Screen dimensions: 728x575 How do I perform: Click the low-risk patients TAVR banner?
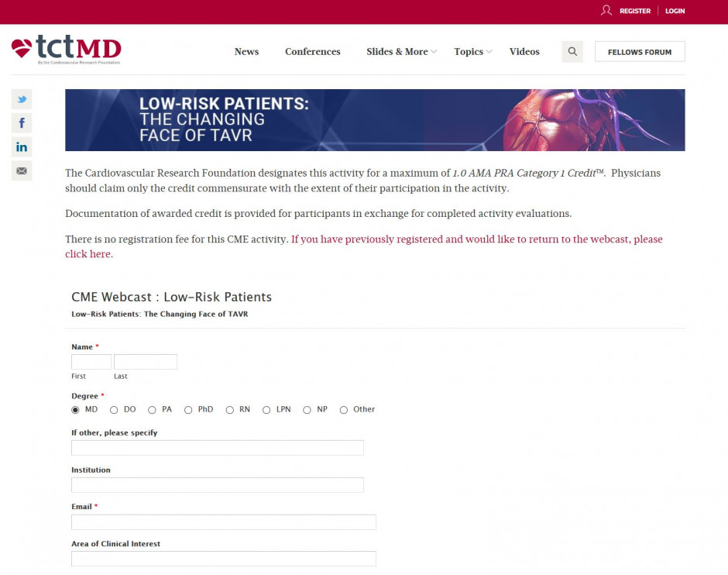(375, 120)
